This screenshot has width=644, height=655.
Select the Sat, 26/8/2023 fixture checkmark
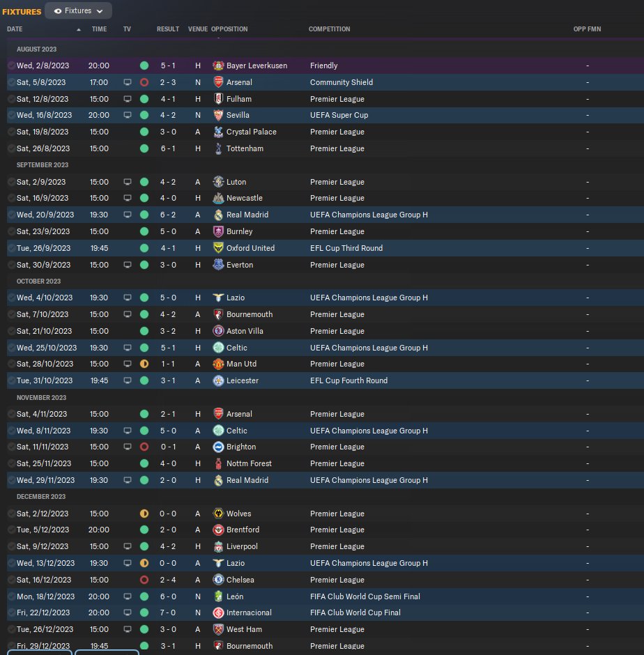[12, 148]
